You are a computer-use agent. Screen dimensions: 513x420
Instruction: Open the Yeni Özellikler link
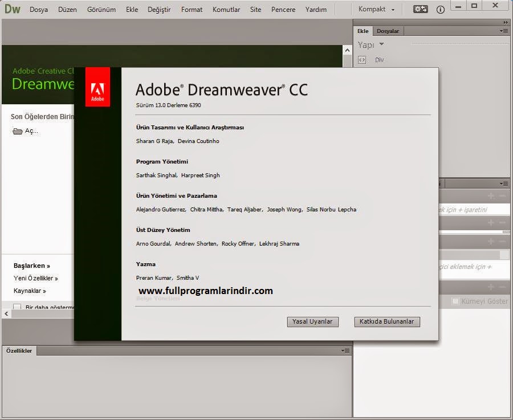pos(36,278)
